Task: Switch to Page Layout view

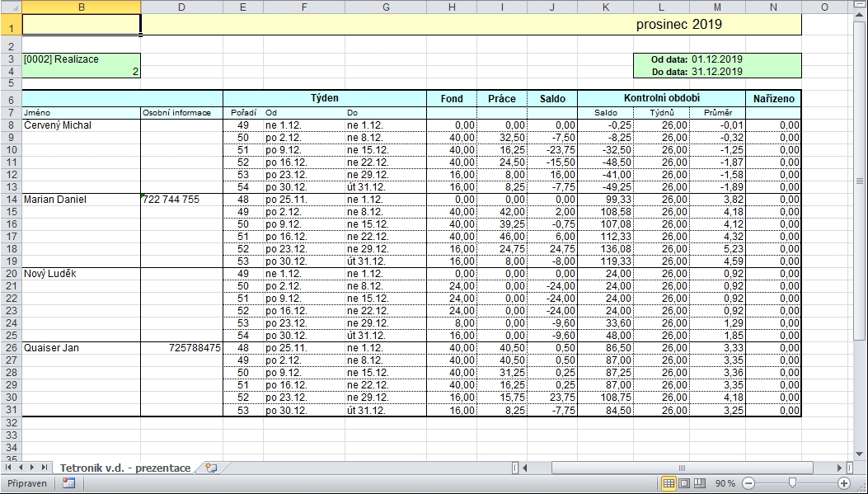Action: coord(684,483)
